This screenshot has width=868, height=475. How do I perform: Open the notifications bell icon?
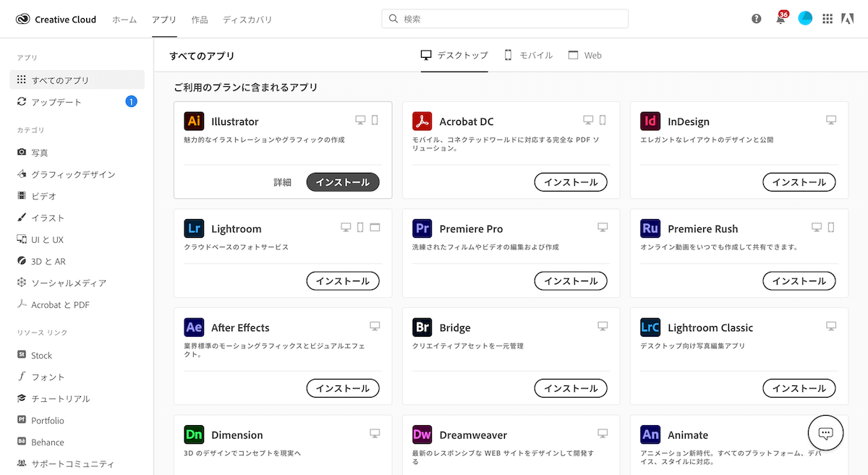[780, 20]
